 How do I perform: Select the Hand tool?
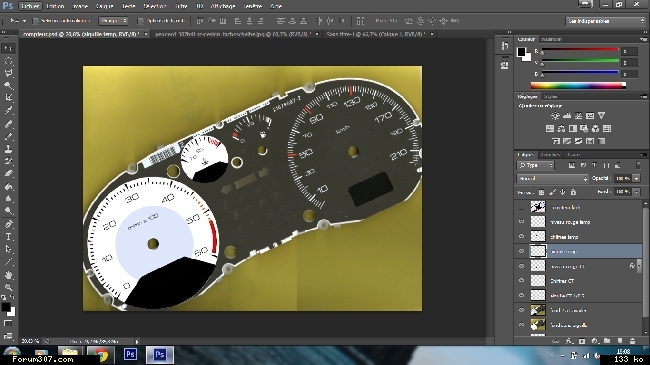[x=8, y=275]
